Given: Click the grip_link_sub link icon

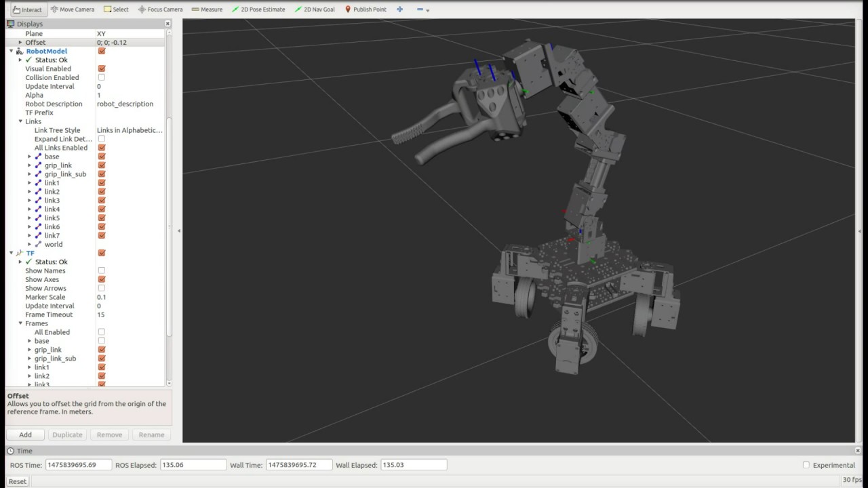Looking at the screenshot, I should 38,174.
